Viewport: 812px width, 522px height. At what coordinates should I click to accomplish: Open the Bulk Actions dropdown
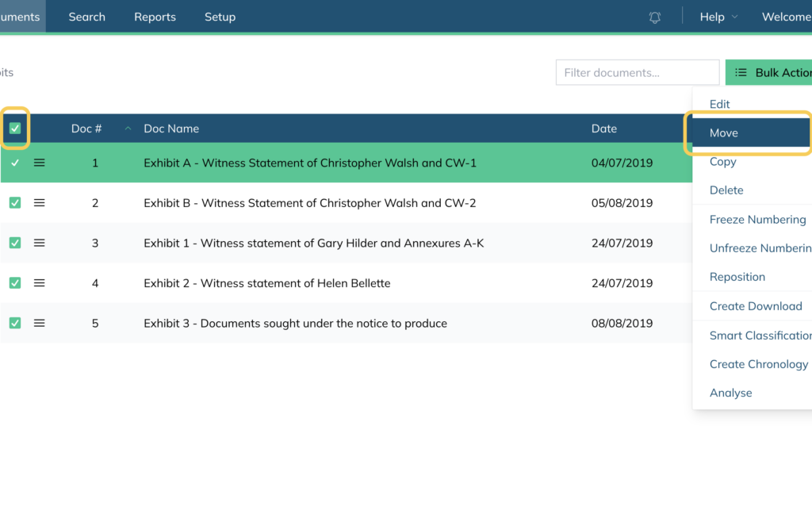(x=768, y=72)
